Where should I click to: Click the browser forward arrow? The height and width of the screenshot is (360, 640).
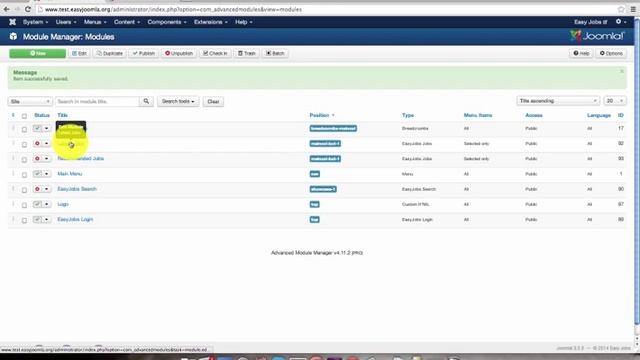click(17, 9)
